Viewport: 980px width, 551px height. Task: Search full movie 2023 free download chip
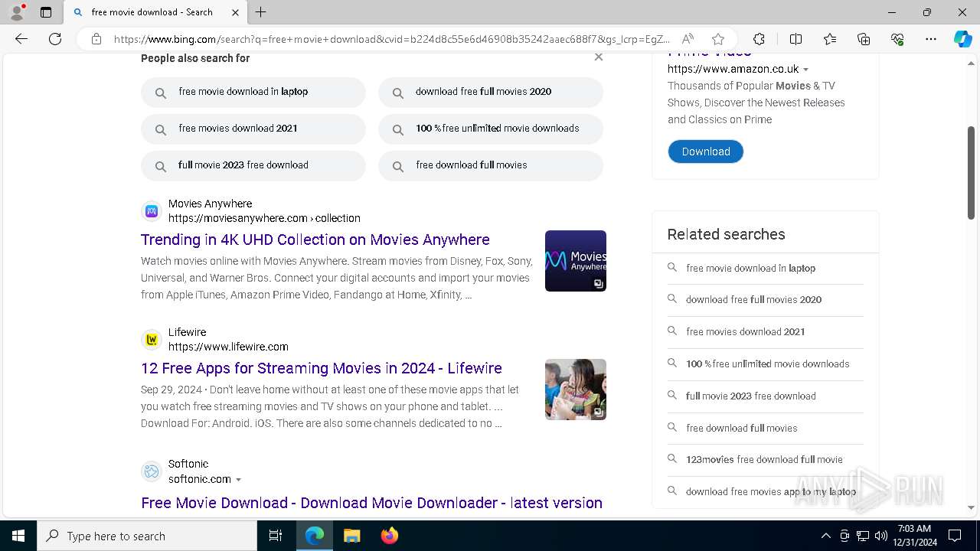pos(253,165)
